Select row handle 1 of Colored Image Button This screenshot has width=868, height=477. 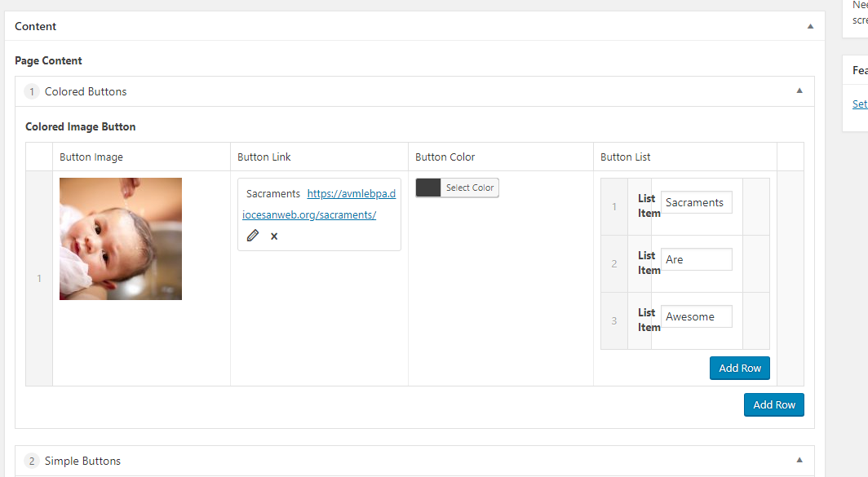[39, 278]
